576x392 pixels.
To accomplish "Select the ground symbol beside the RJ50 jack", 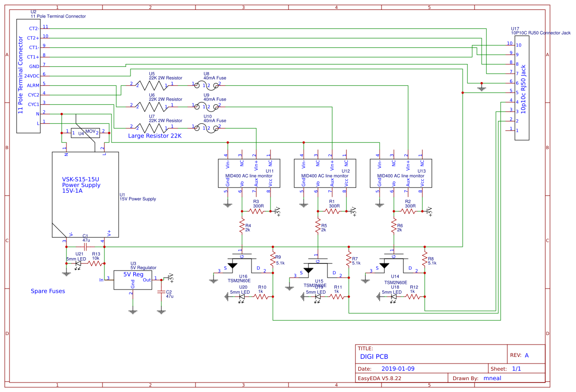I will 482,86.
